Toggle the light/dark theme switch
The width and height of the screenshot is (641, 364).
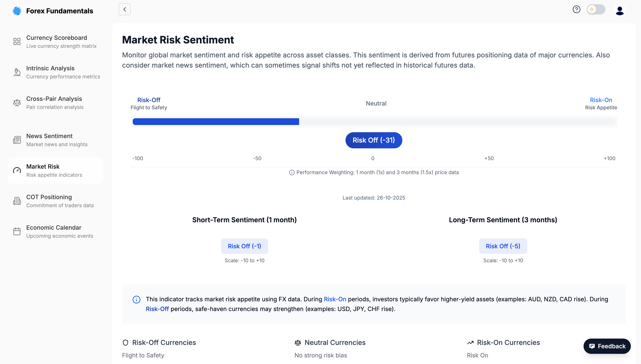click(596, 9)
